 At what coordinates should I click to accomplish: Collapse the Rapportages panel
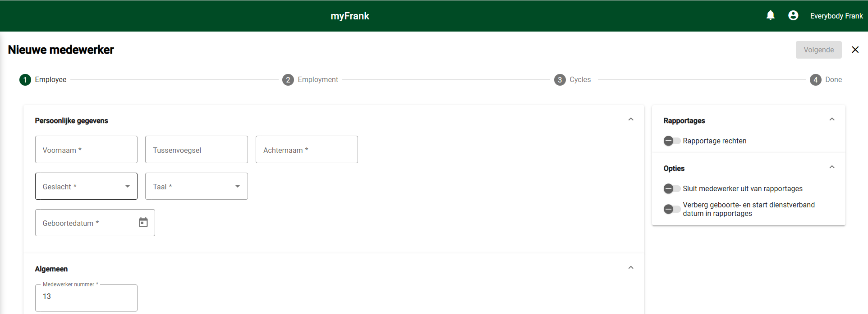coord(832,119)
